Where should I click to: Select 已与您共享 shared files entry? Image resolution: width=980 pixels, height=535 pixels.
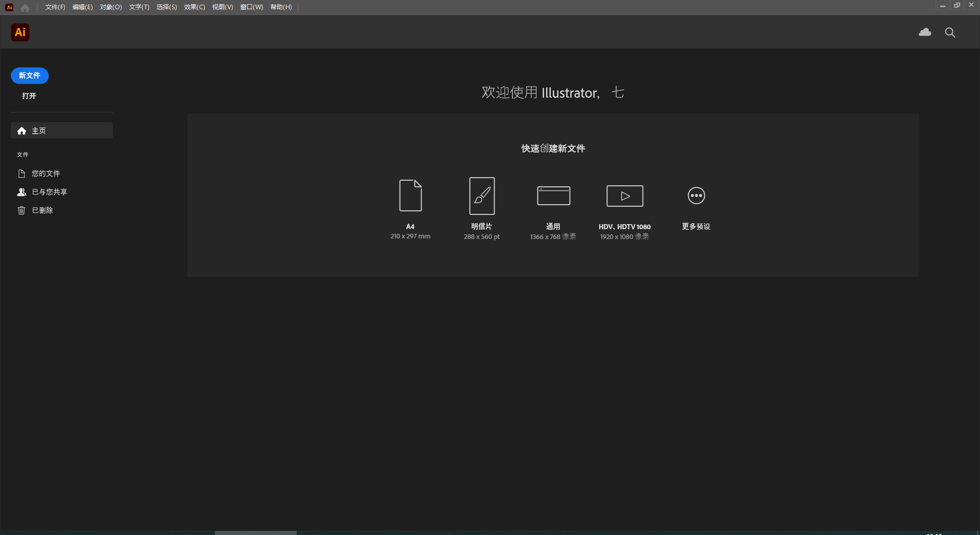(x=48, y=192)
